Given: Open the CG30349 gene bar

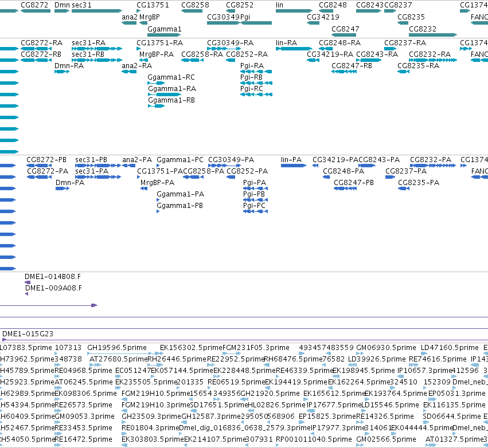Looking at the screenshot, I should tap(224, 23).
